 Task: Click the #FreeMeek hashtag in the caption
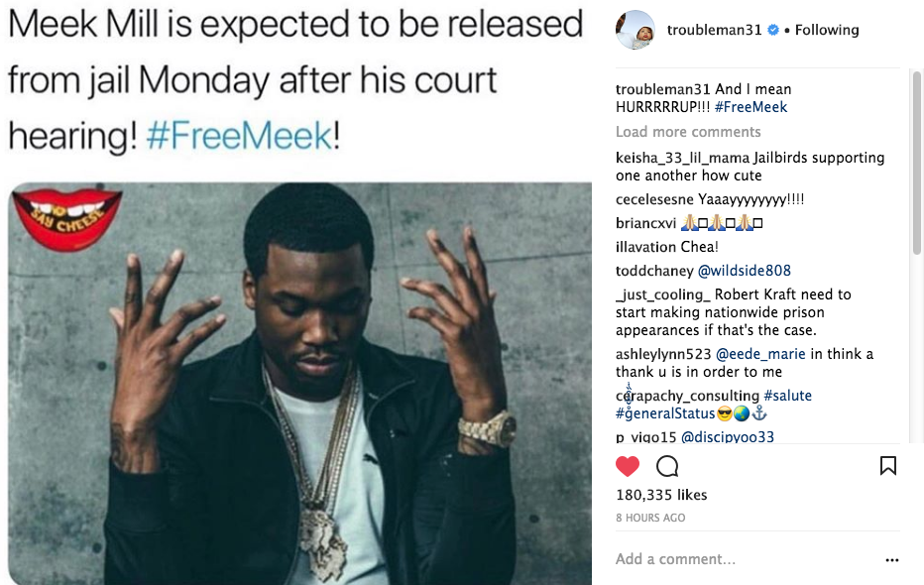tap(751, 107)
